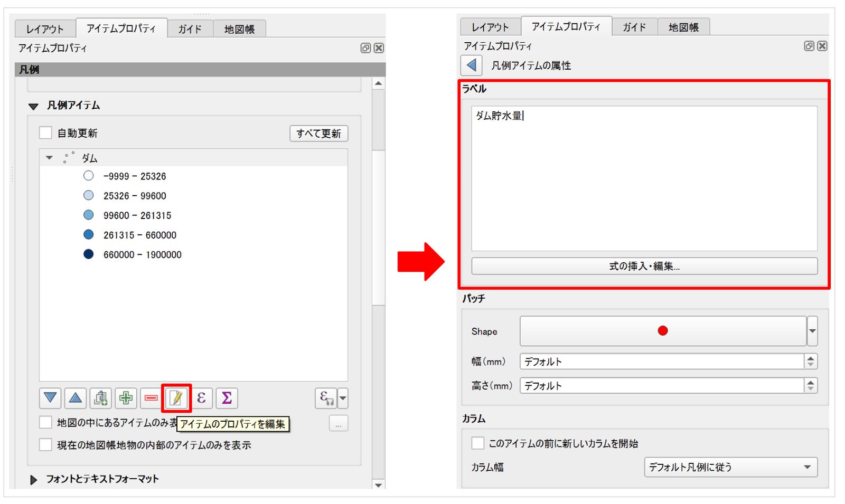
Task: Click the すべて更新 button
Action: (x=319, y=133)
